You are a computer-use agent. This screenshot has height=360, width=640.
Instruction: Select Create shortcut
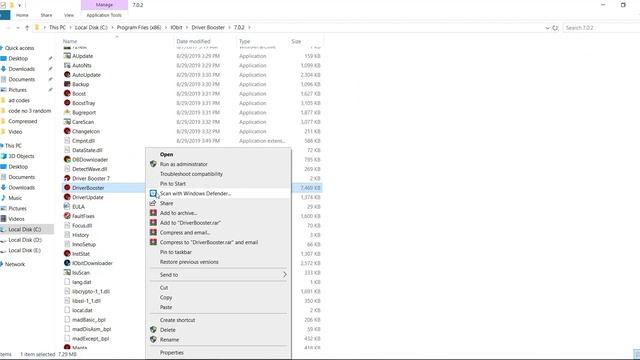coord(178,320)
